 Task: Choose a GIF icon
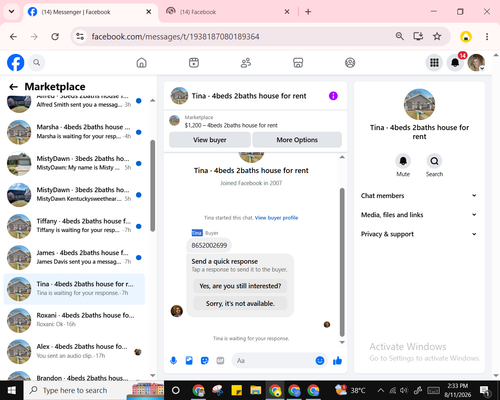click(x=220, y=360)
